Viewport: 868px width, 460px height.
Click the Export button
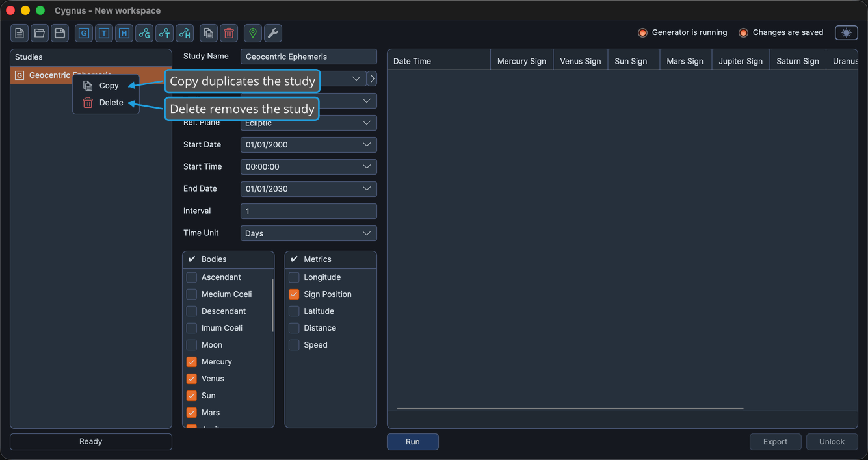pyautogui.click(x=775, y=442)
